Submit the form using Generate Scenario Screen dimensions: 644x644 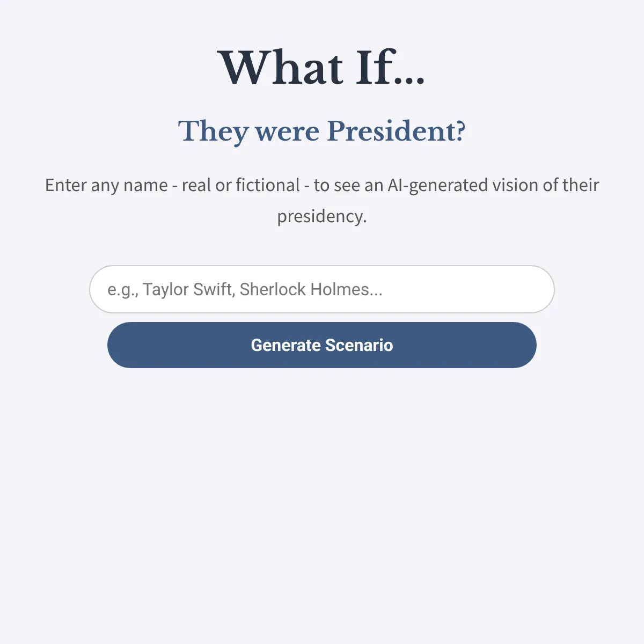click(322, 345)
